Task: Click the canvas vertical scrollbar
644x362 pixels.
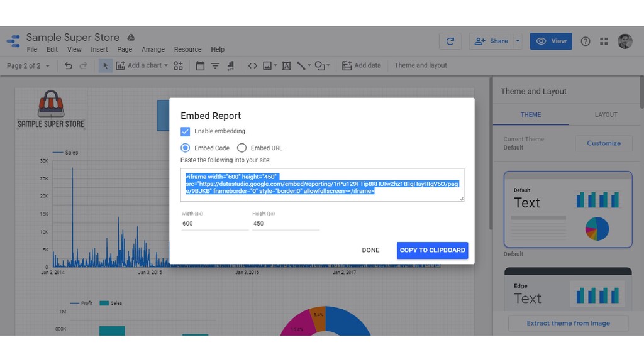Action: [491, 154]
